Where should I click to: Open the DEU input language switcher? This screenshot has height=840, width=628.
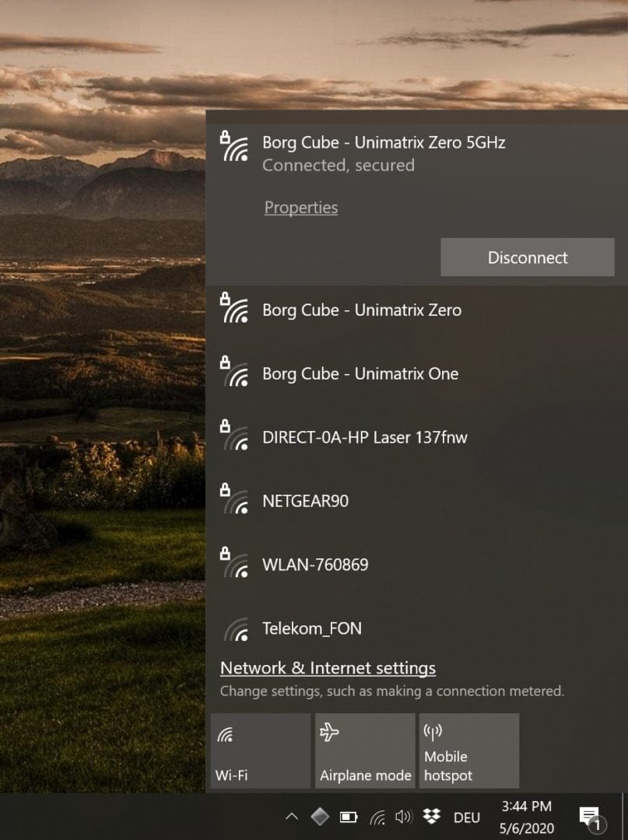pyautogui.click(x=466, y=817)
